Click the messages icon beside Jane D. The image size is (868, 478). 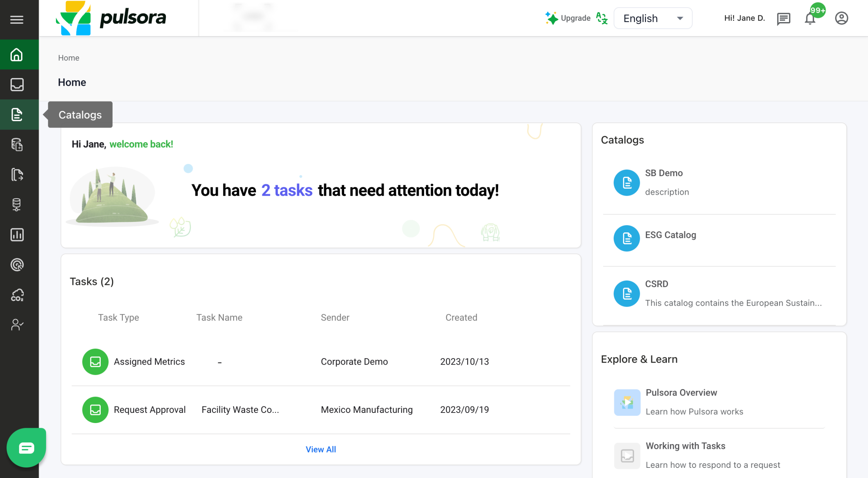point(784,19)
